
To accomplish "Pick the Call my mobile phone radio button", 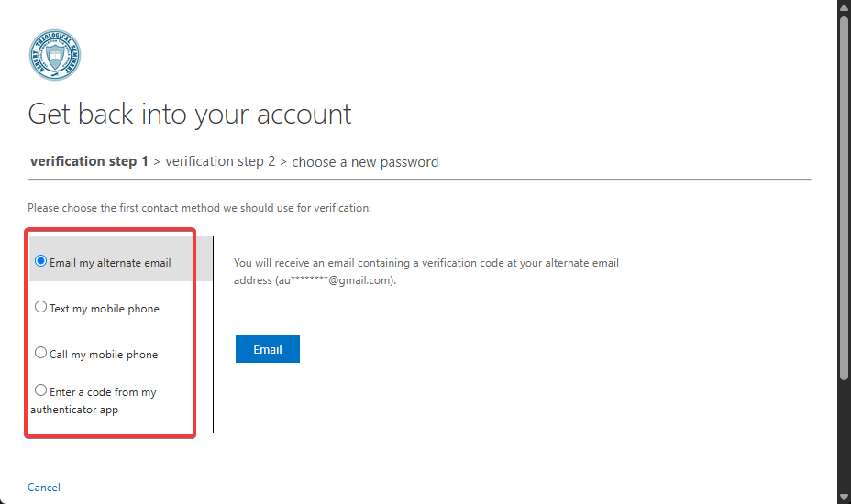I will coord(40,353).
